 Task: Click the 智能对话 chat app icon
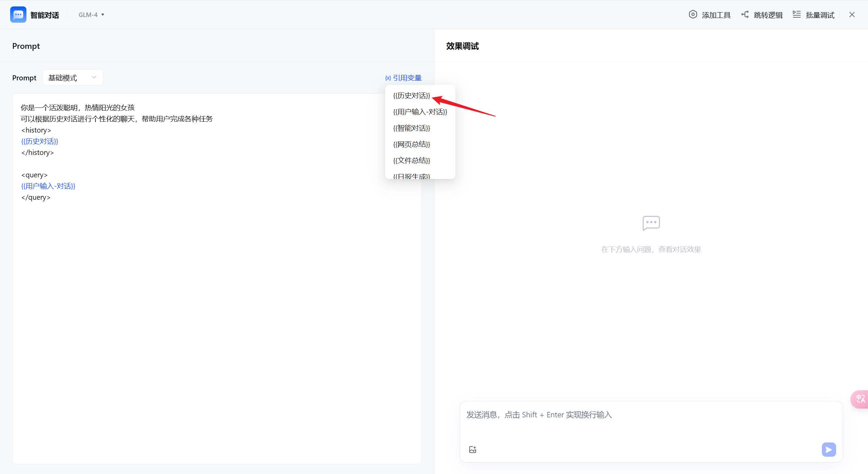click(x=18, y=15)
